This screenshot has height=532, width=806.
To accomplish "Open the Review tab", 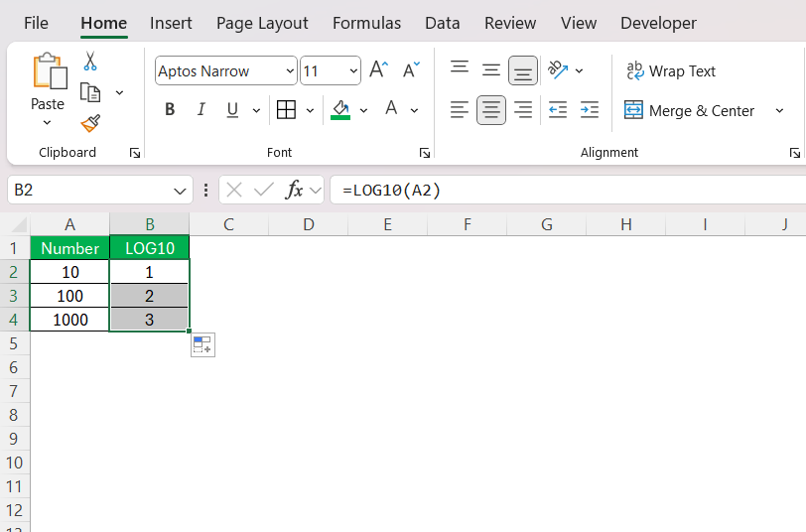I will pos(510,23).
